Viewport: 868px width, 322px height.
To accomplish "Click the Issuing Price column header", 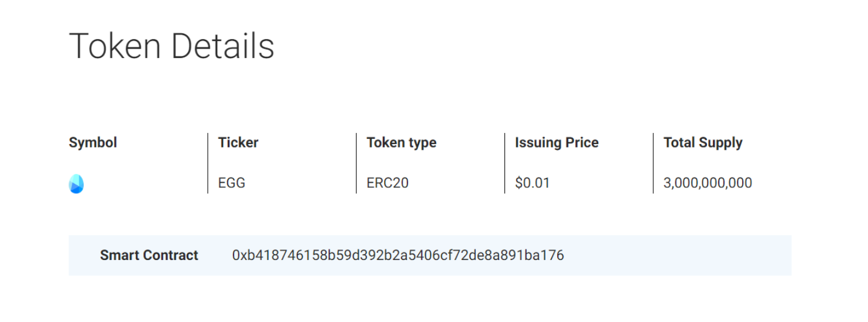I will tap(557, 143).
